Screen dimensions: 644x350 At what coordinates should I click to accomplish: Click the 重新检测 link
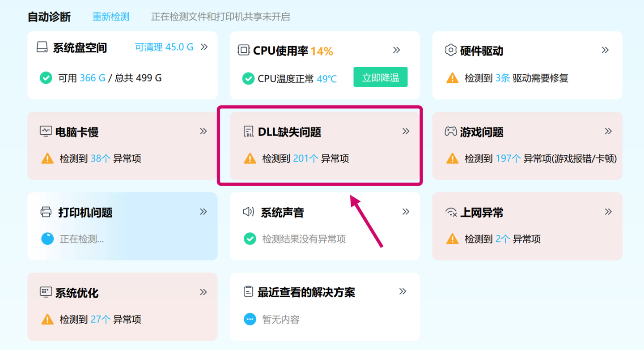coord(110,16)
